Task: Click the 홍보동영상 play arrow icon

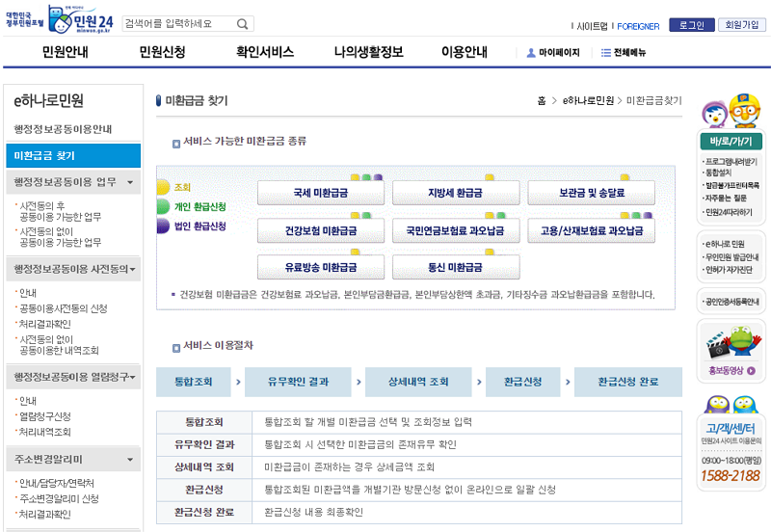Action: point(751,370)
